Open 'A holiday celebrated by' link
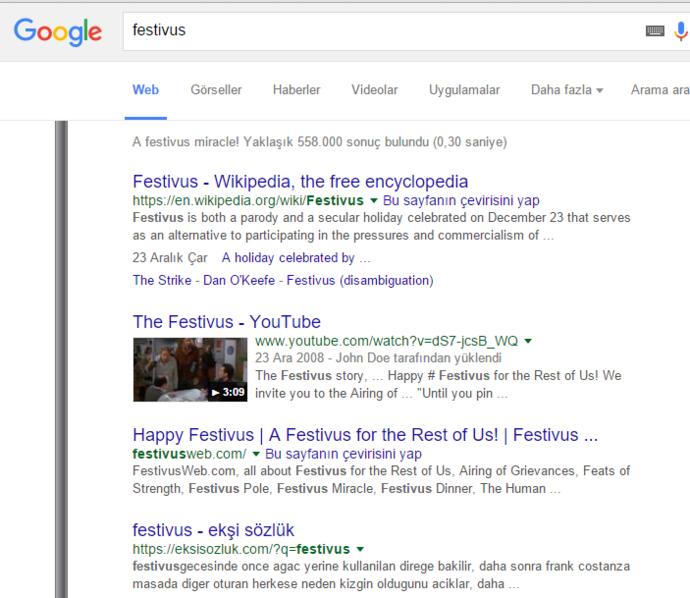Viewport: 690px width, 598px height. pyautogui.click(x=296, y=258)
